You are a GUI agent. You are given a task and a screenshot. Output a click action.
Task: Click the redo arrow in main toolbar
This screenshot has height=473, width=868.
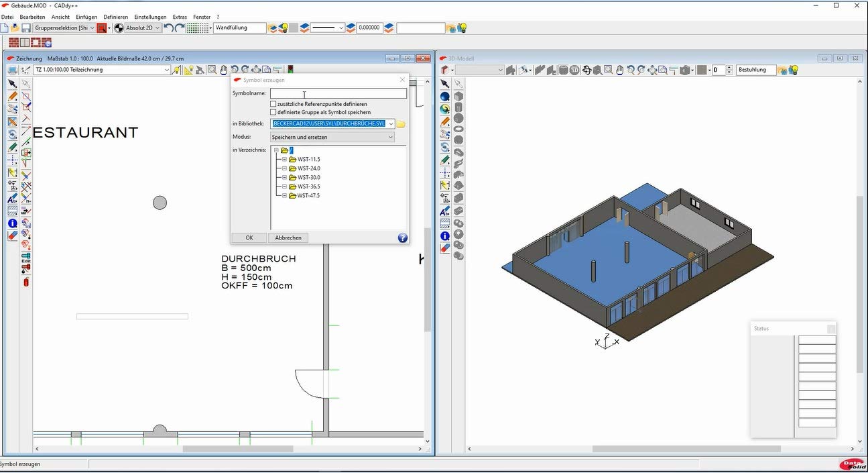coord(179,28)
